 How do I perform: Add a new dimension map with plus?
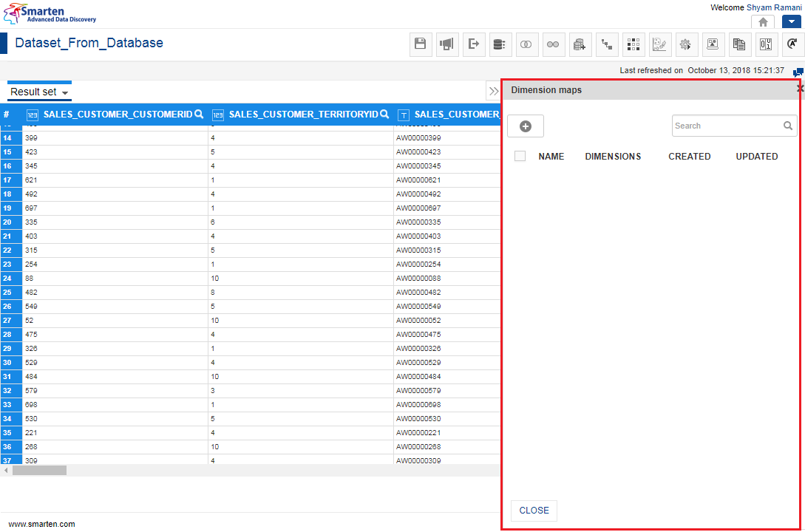coord(526,126)
